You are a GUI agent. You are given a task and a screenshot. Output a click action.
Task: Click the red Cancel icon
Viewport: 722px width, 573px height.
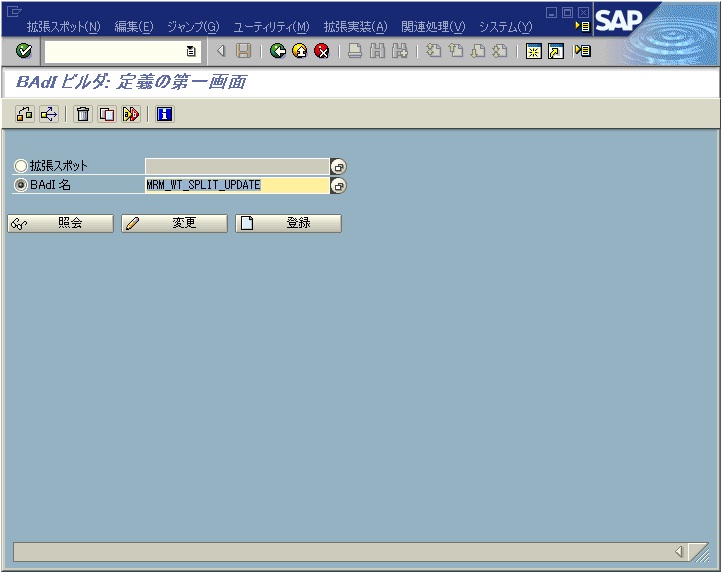321,51
